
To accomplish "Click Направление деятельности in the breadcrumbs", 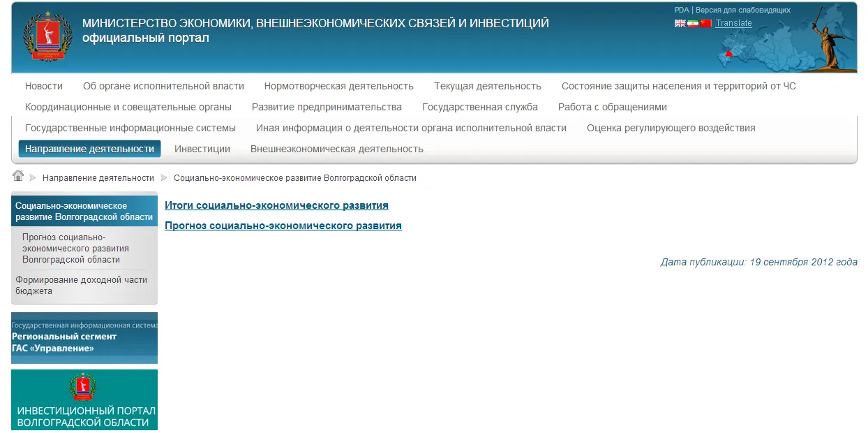I will click(98, 178).
